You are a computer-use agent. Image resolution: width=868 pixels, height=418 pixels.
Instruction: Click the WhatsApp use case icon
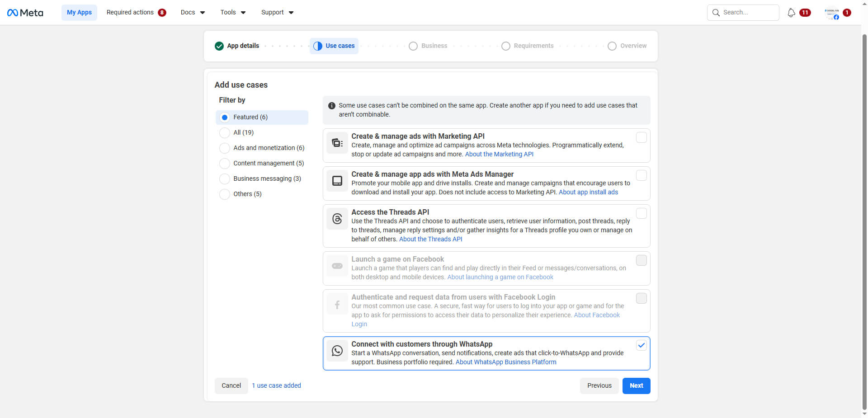tap(337, 351)
